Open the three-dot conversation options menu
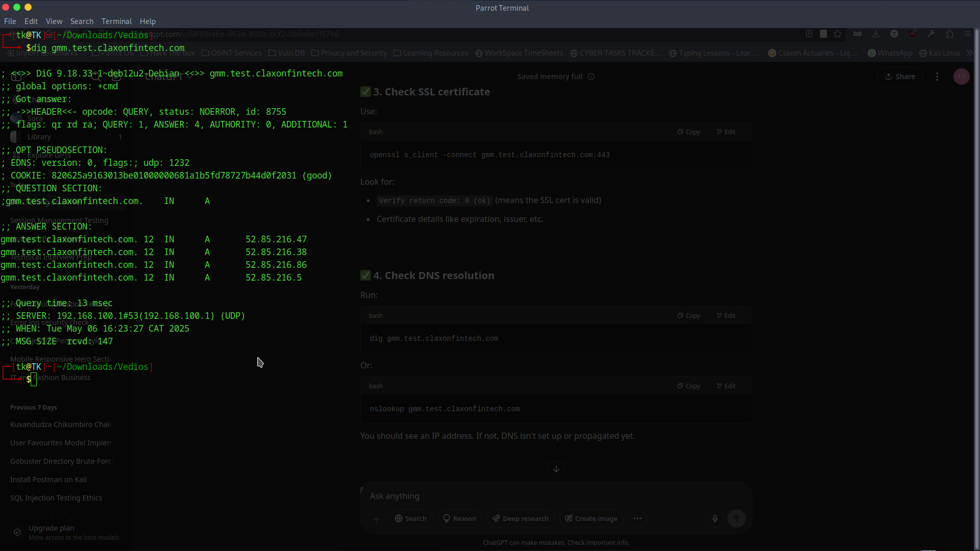Viewport: 980px width, 551px height. point(937,77)
